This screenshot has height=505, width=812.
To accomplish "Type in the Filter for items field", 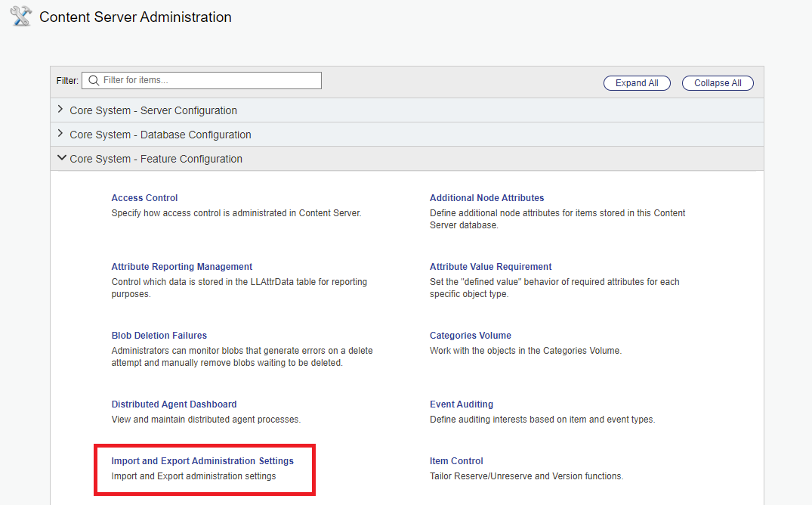I will point(208,80).
